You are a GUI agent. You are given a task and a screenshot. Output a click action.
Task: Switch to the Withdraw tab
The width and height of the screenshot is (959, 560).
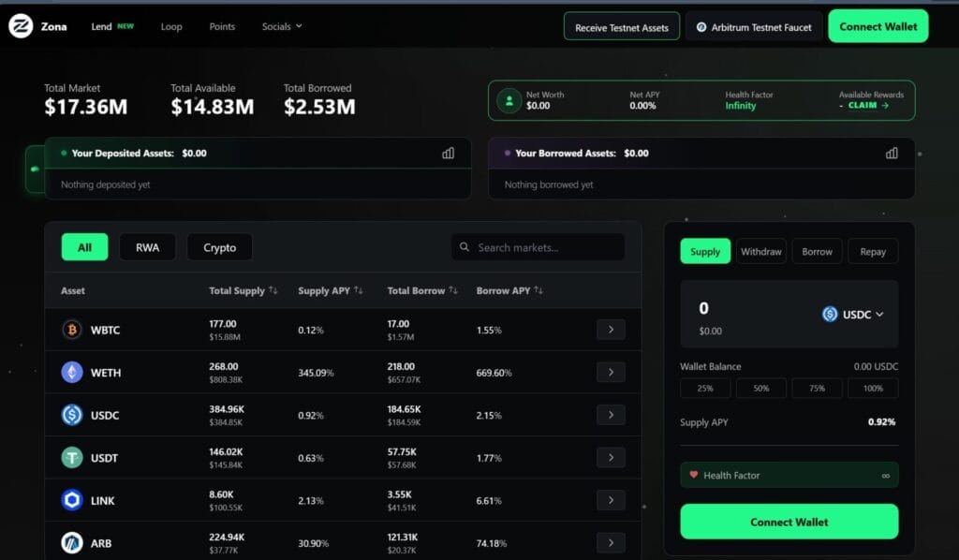(760, 251)
